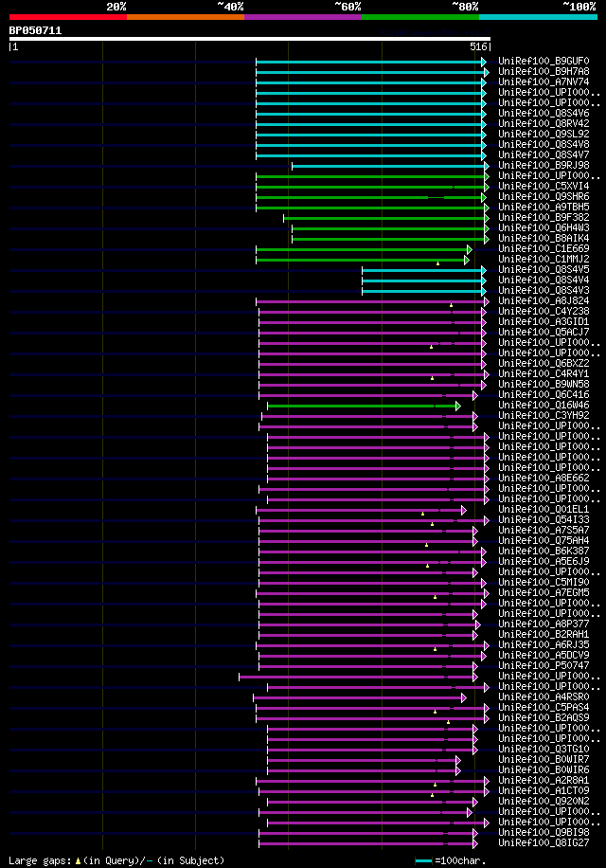Select the UniRef100_B9RJ98 label
Viewport: 606px width, 868px height.
[x=544, y=165]
